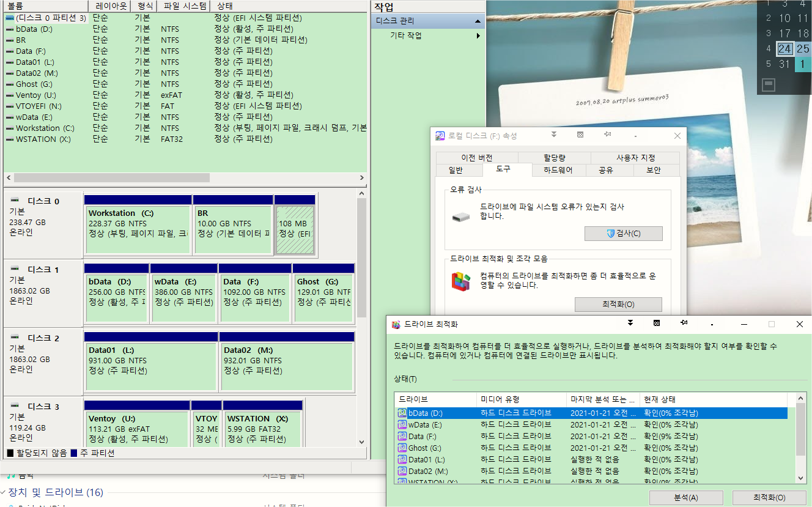Click the Disk 1 icon in disk map
The image size is (812, 507).
point(15,269)
